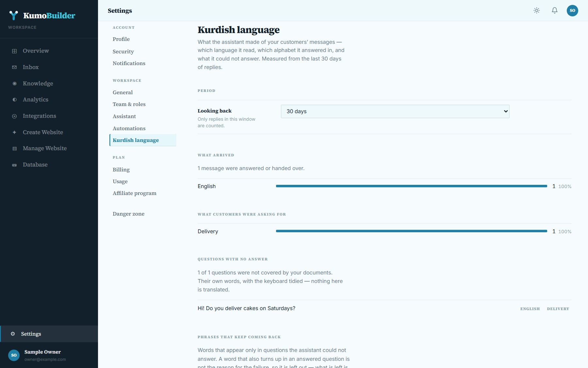Screen dimensions: 588x368
Task: Select Kurdish language settings item
Action: point(143,140)
